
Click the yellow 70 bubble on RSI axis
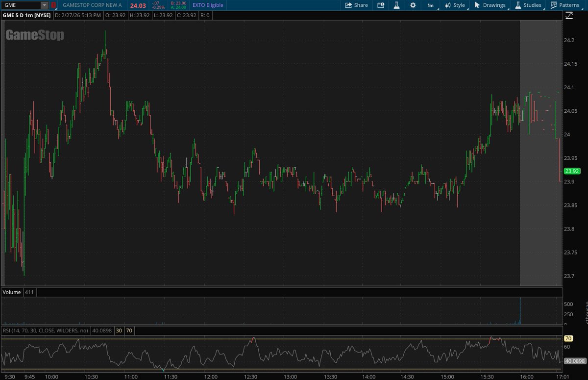568,338
